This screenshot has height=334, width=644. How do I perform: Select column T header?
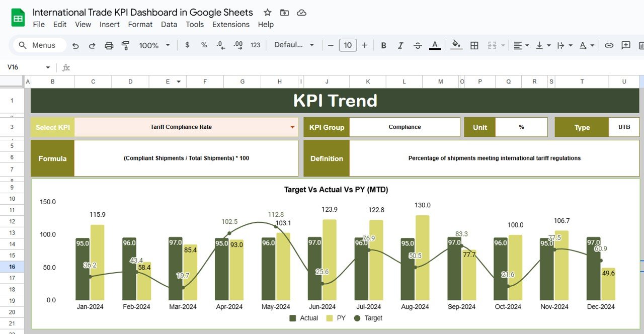(582, 81)
